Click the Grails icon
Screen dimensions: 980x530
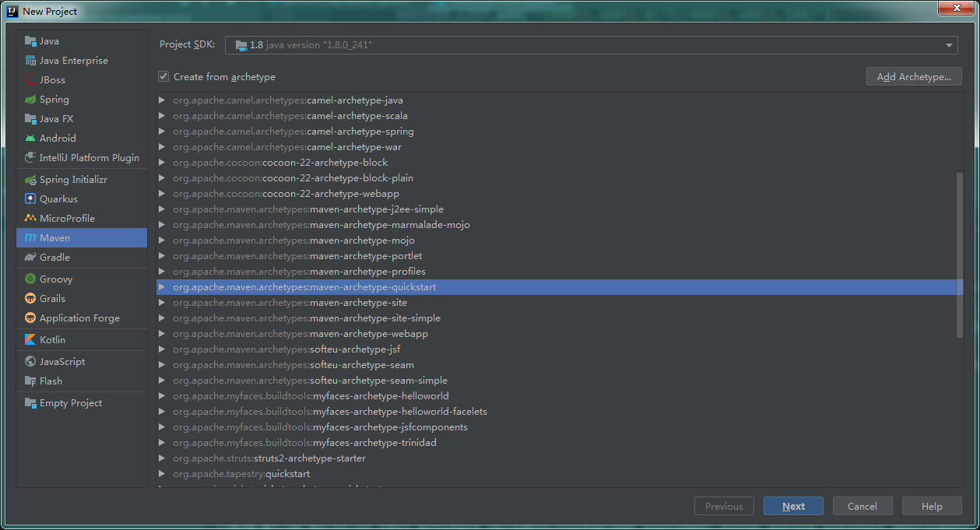coord(30,299)
